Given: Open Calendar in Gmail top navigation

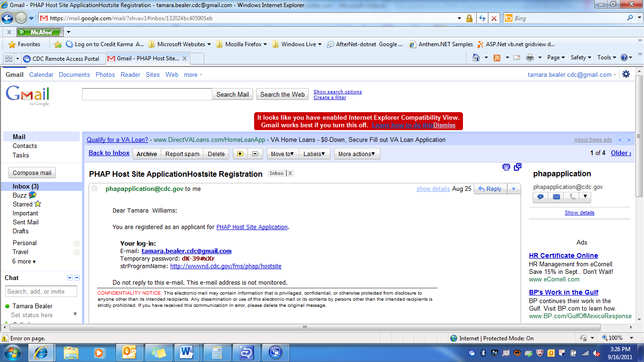Looking at the screenshot, I should tap(41, 74).
